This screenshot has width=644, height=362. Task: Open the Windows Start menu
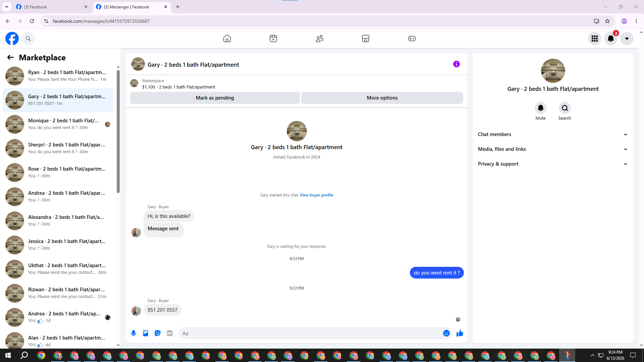pyautogui.click(x=8, y=355)
